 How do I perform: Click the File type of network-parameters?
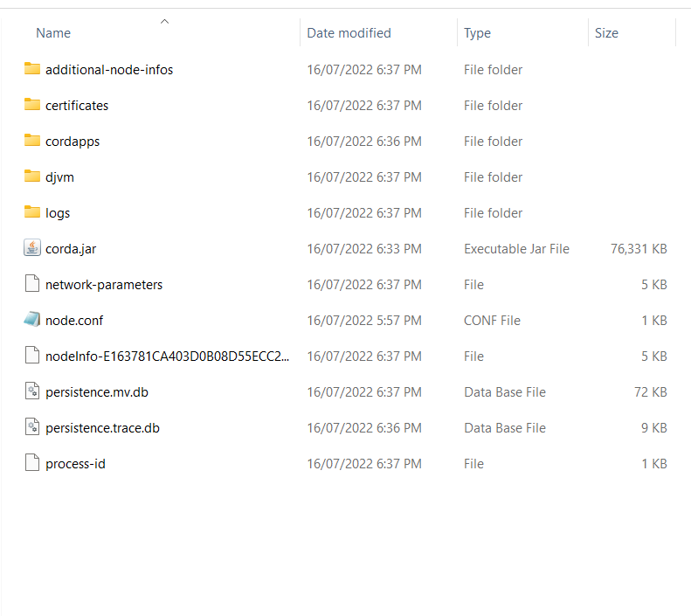(x=473, y=285)
